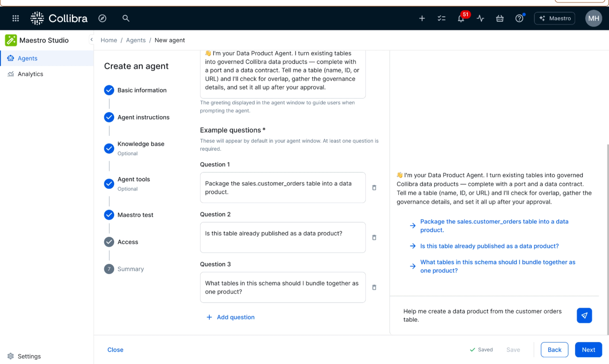Click the greeting message text box
The width and height of the screenshot is (609, 364).
pyautogui.click(x=283, y=74)
